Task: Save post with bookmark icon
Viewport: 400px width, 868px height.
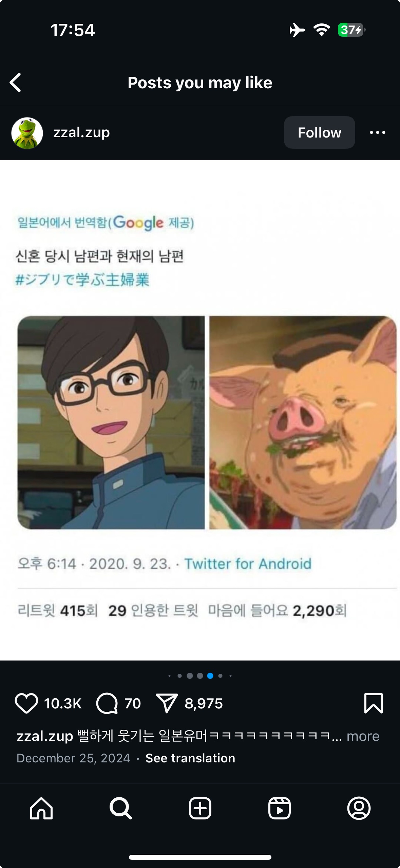Action: 373,703
